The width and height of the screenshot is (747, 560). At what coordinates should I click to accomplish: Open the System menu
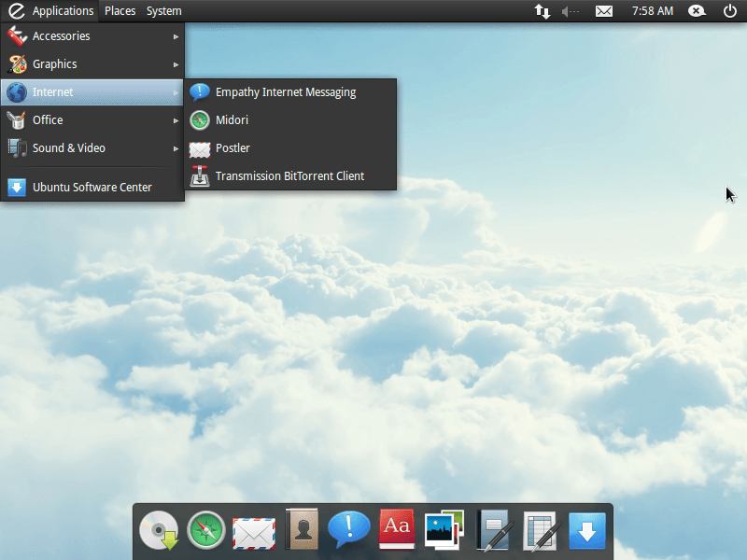164,11
